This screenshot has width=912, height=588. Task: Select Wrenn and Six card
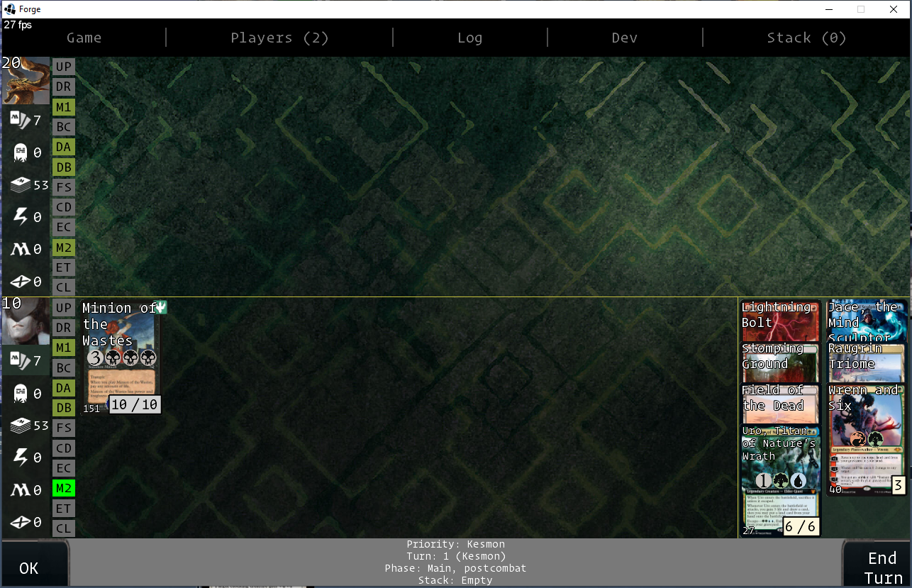[x=867, y=440]
